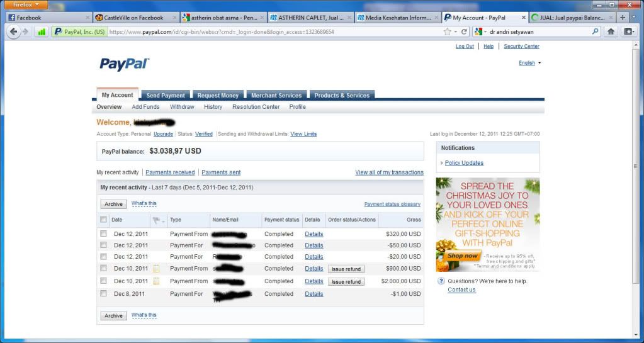Click the Shop now banner button

(463, 256)
